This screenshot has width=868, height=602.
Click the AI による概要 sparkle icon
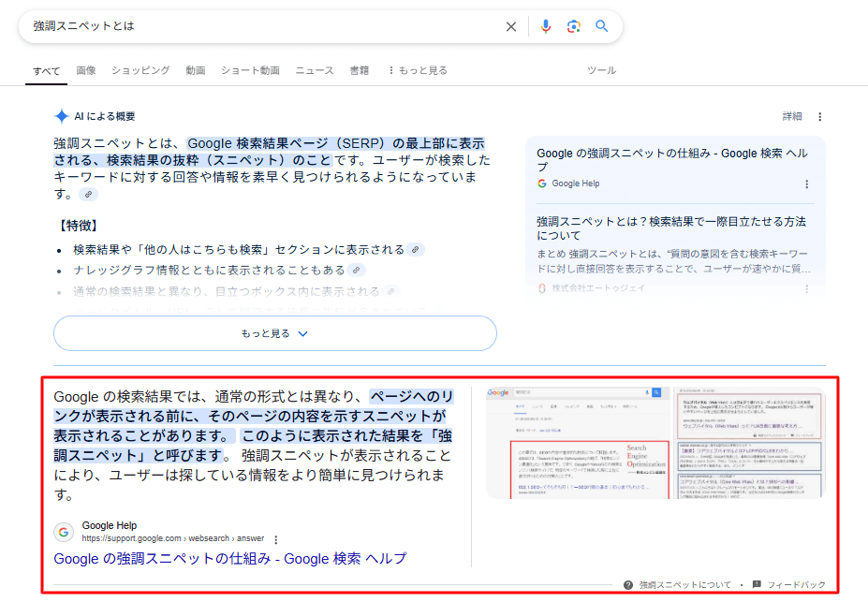[x=62, y=116]
